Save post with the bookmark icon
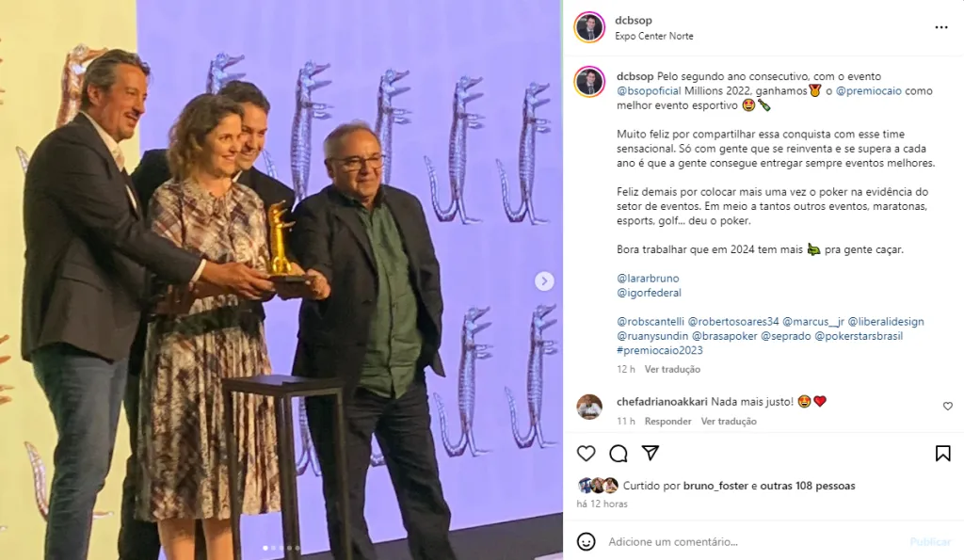Screen dimensions: 964x560 point(942,454)
